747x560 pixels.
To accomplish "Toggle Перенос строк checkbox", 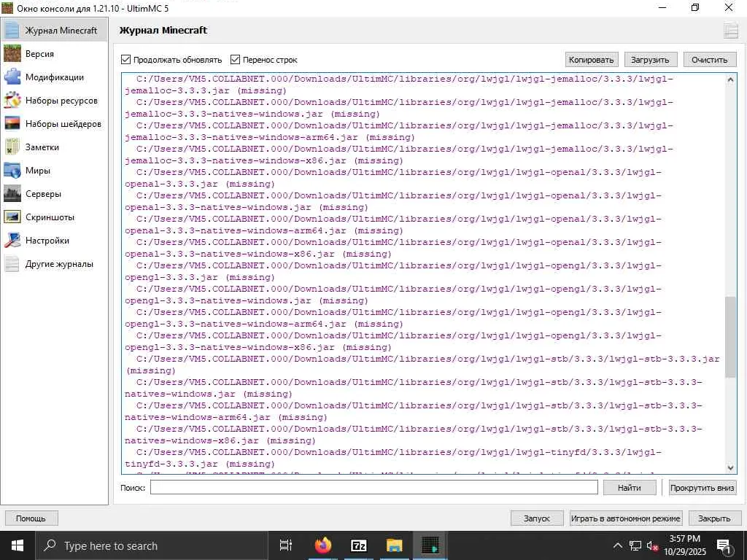I will [264, 60].
